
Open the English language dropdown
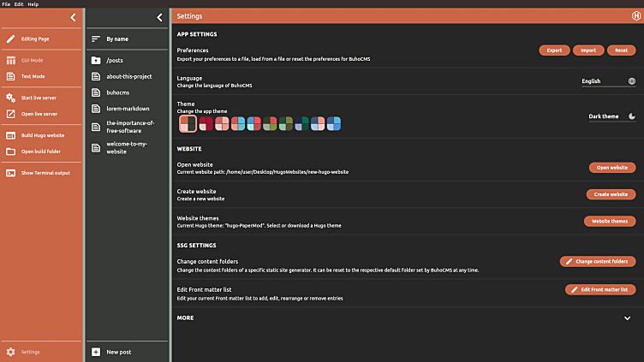pyautogui.click(x=608, y=81)
